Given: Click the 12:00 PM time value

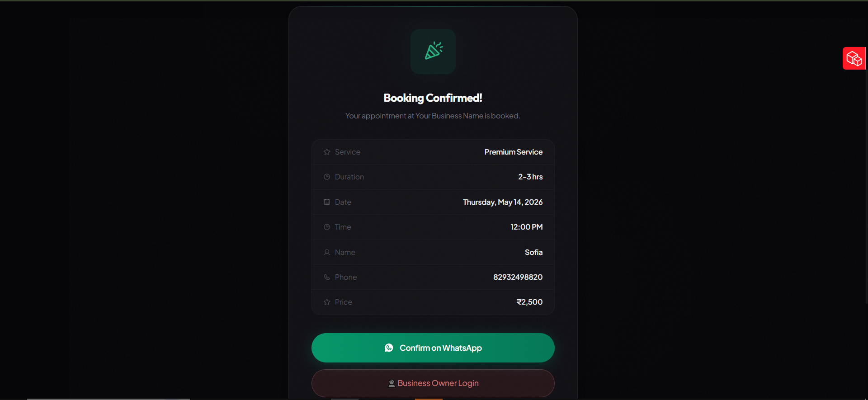Looking at the screenshot, I should click(526, 227).
